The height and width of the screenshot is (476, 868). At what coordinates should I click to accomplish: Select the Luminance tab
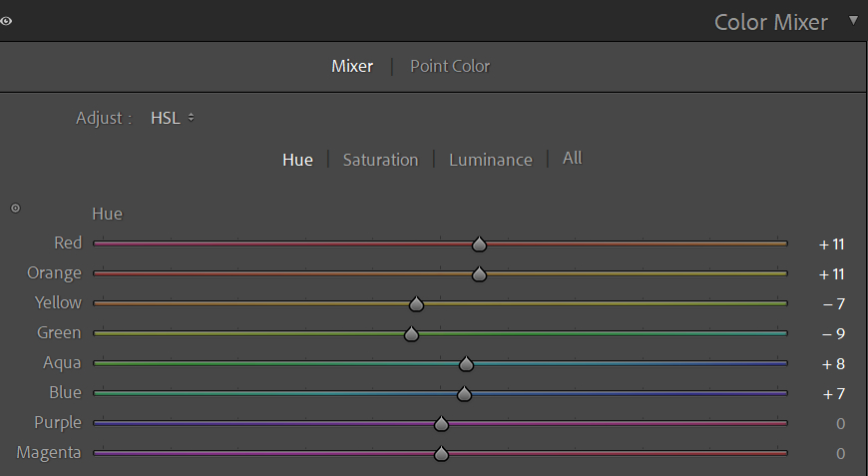click(x=491, y=160)
